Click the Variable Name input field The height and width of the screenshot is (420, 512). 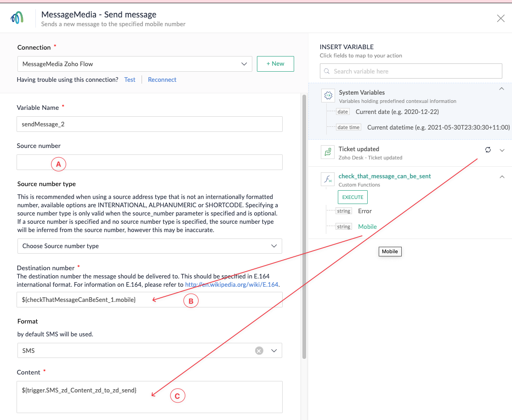click(149, 124)
